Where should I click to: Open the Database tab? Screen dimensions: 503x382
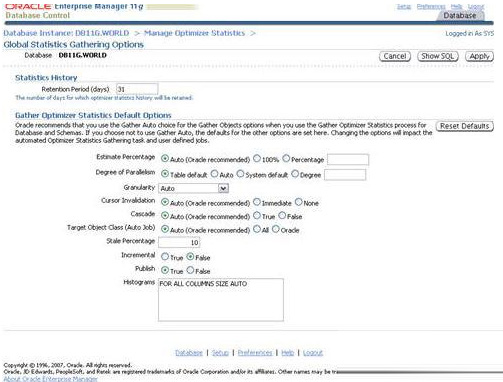460,15
